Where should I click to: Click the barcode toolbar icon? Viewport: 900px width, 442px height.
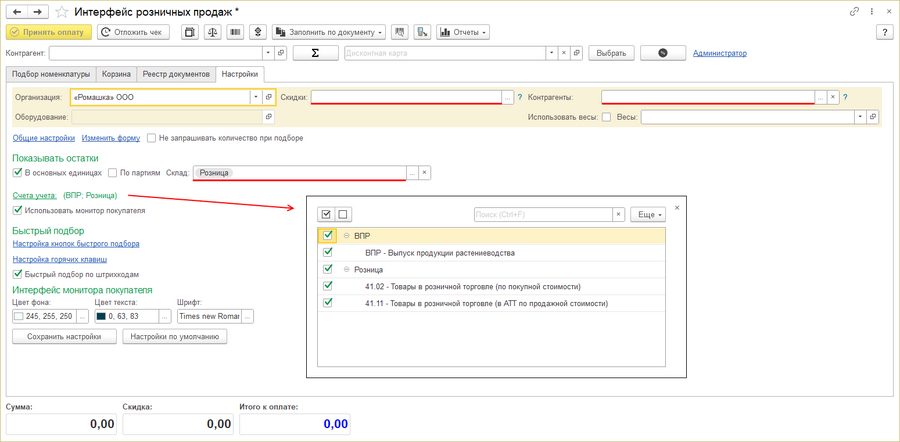click(235, 32)
